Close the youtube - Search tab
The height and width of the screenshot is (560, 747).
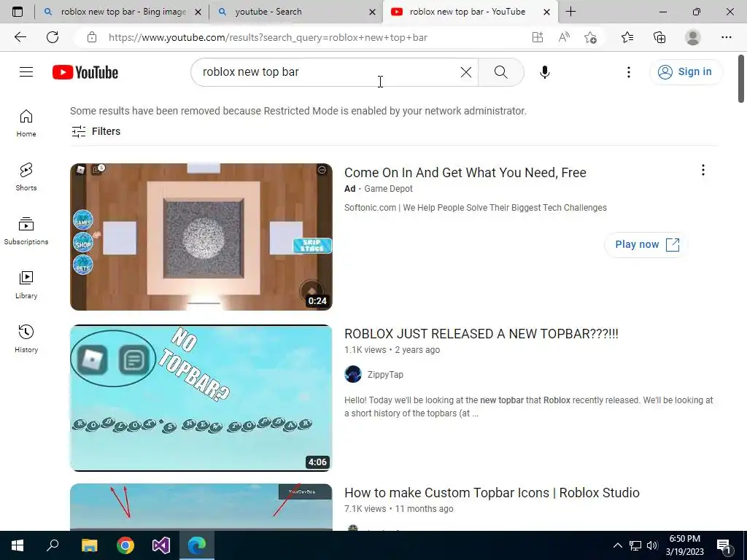[372, 12]
